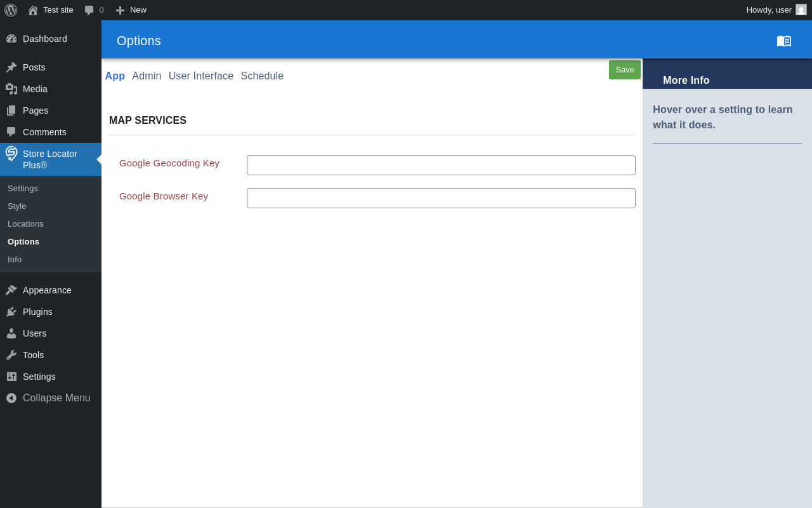Click the Tools wrench icon
This screenshot has height=508, width=812.
pos(11,355)
